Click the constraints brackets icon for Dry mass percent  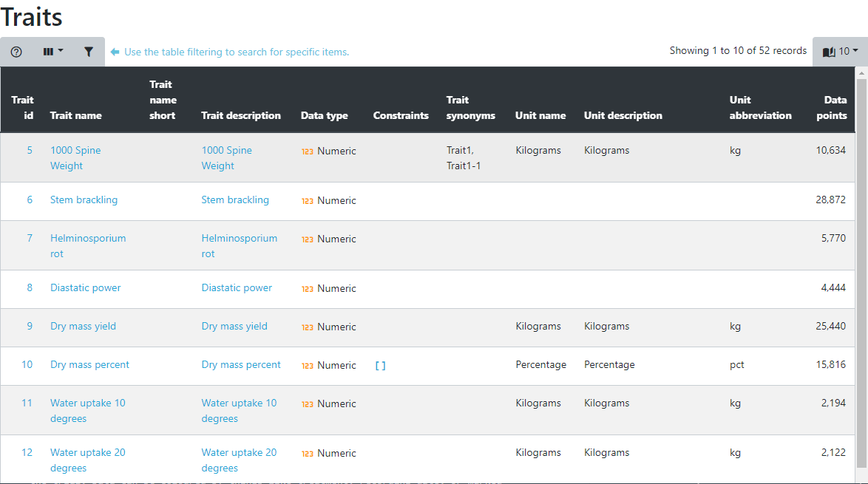380,365
